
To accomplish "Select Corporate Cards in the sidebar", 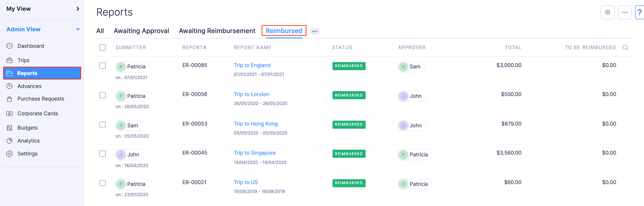I will coord(38,113).
